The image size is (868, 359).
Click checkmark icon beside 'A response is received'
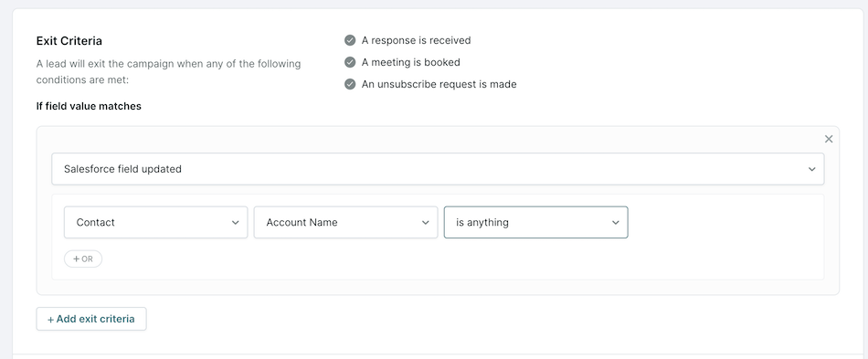(350, 40)
